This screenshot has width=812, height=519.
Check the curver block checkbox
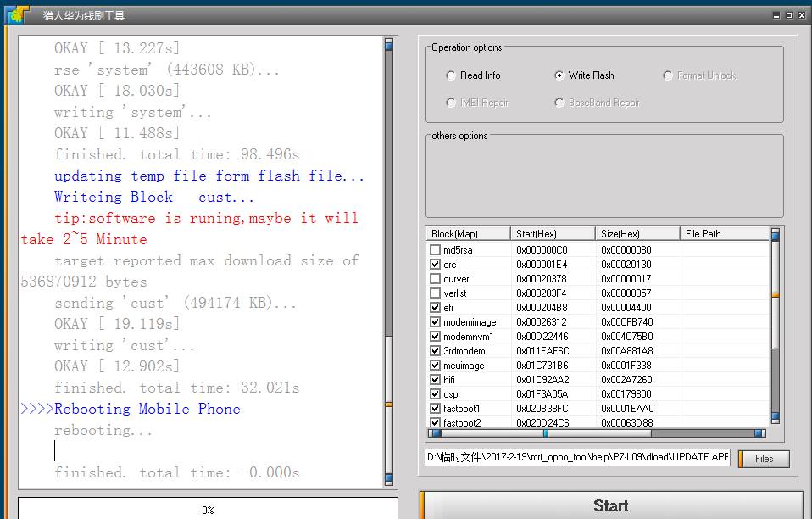436,279
